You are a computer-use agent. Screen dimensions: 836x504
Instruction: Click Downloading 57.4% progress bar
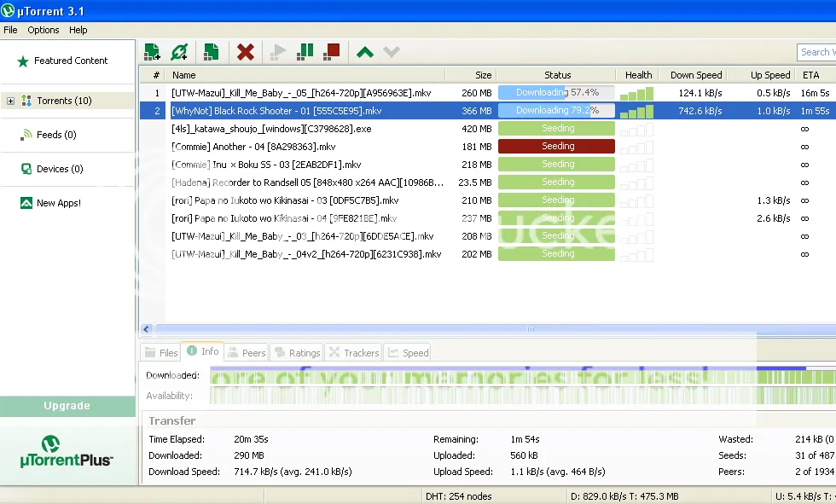(556, 93)
